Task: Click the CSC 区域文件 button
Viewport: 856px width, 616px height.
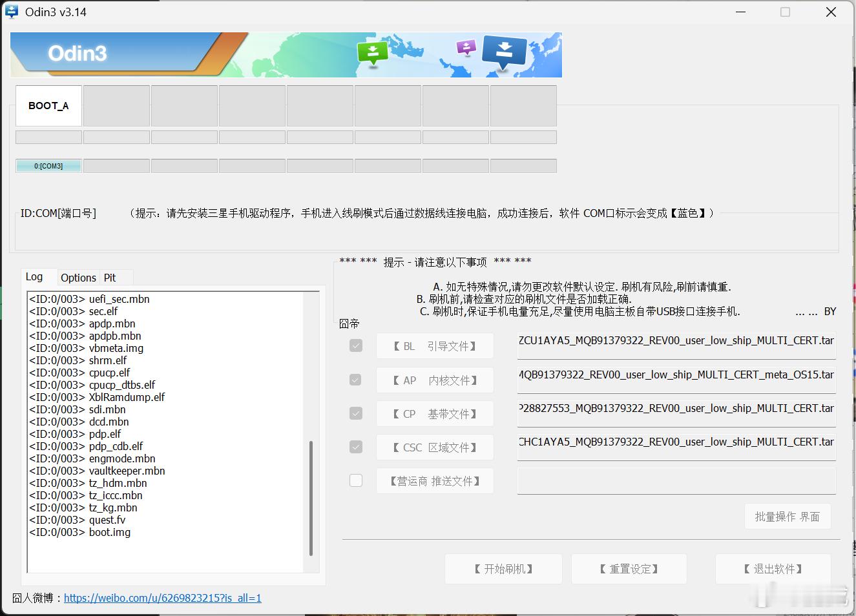Action: [435, 447]
